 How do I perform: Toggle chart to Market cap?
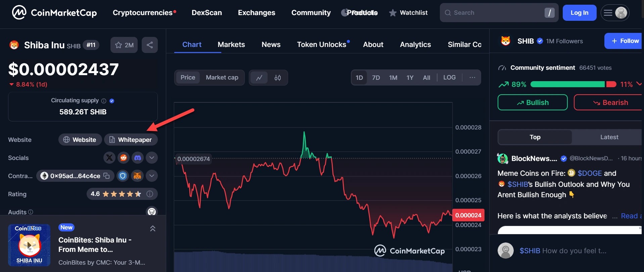coord(222,77)
